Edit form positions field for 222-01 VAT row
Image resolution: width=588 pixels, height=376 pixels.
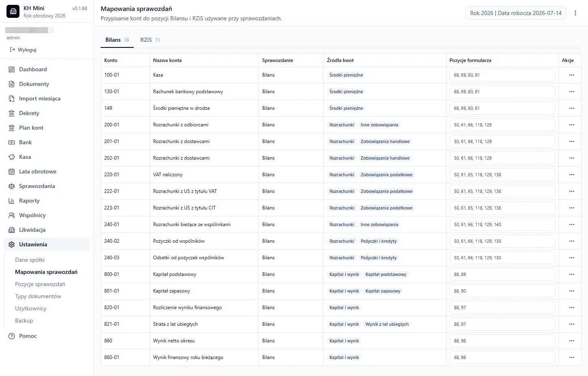pos(502,191)
